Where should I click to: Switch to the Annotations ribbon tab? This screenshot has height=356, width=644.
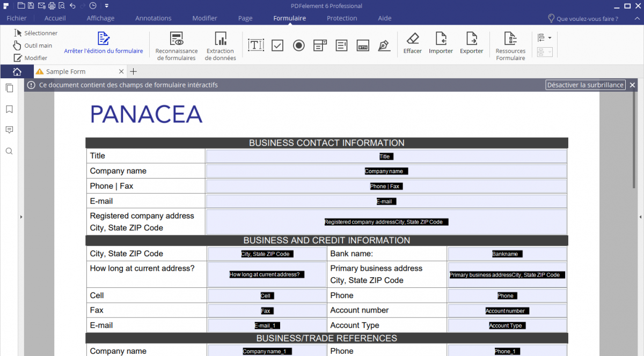pos(153,18)
